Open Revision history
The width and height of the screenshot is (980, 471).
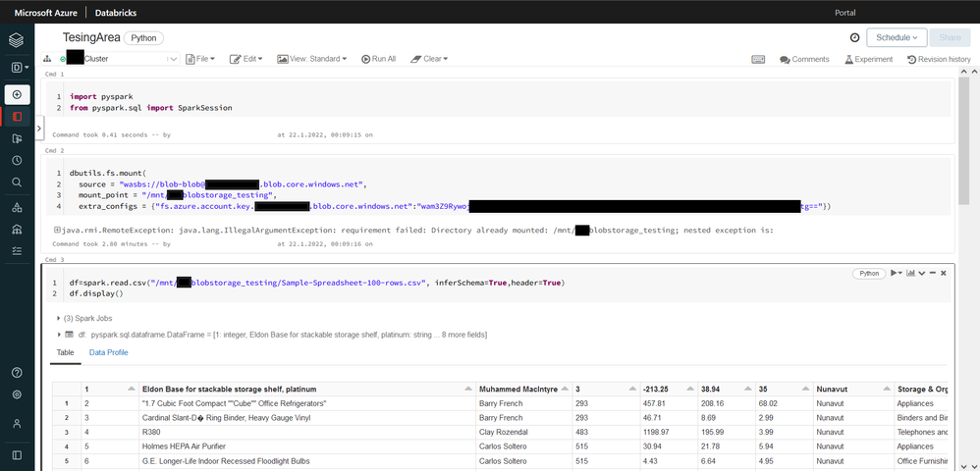939,59
